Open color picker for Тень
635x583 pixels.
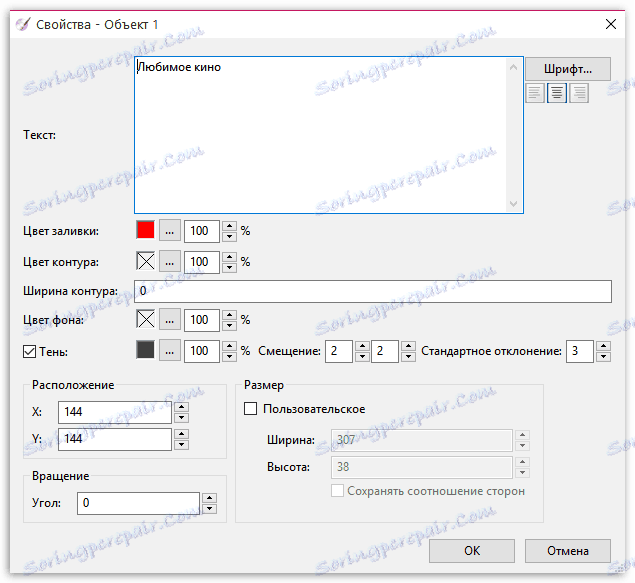coord(169,351)
